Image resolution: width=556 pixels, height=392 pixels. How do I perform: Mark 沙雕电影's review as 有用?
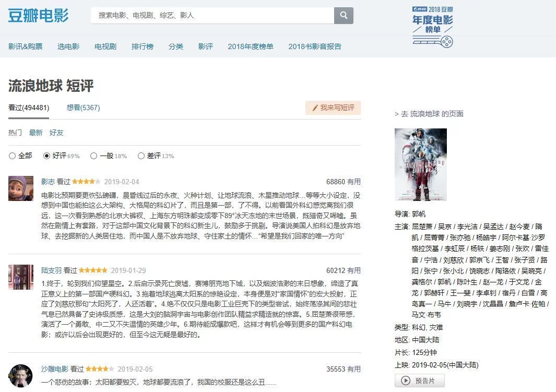pos(353,369)
